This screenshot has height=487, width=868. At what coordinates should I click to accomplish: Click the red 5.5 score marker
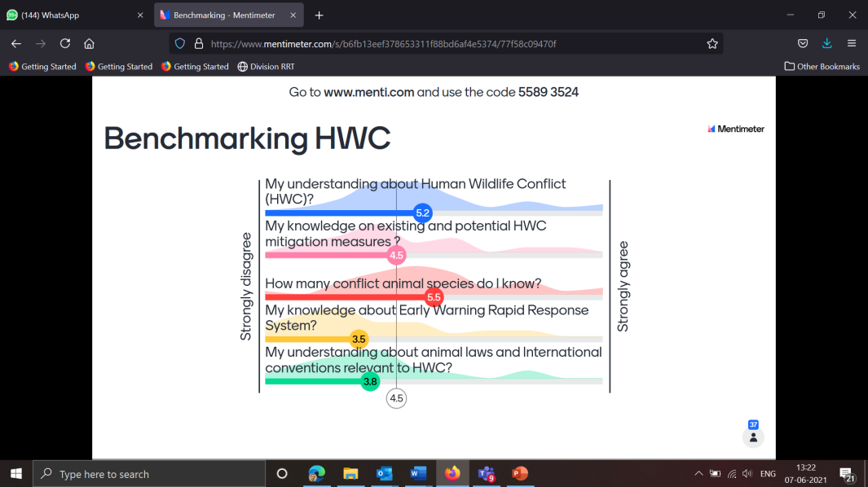[x=434, y=297]
